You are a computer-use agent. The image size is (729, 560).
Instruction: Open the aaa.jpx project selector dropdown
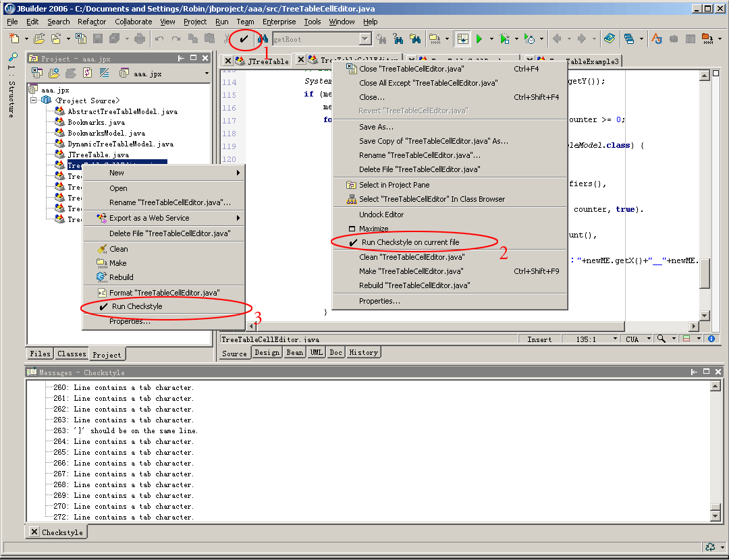click(207, 73)
